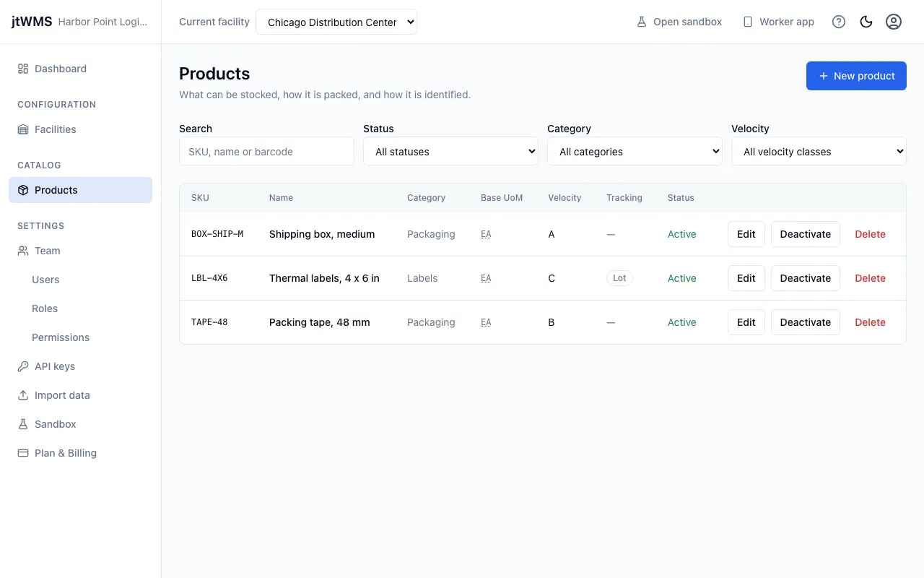The image size is (924, 578).
Task: Open the Velocity filter dropdown
Action: pos(819,152)
